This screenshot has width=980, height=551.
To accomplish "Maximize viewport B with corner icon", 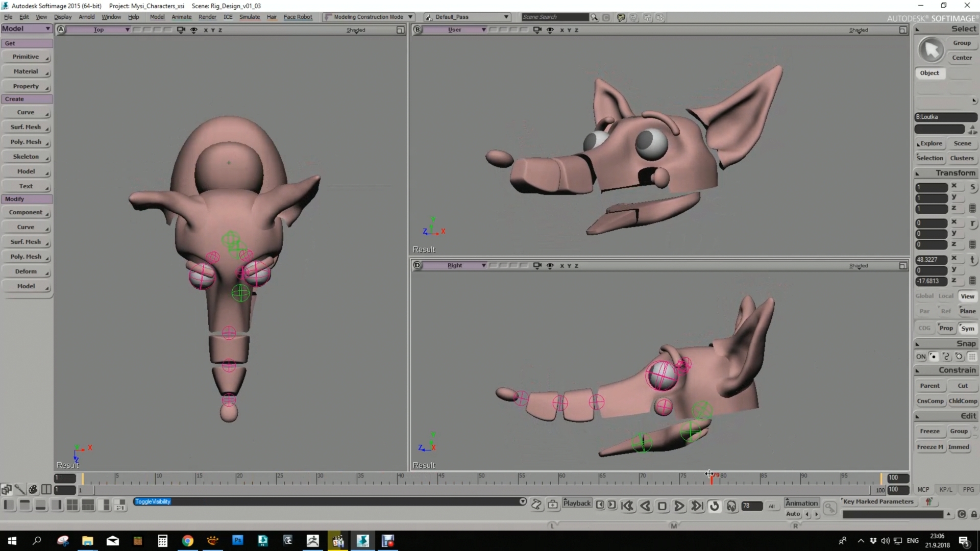I will click(x=903, y=30).
